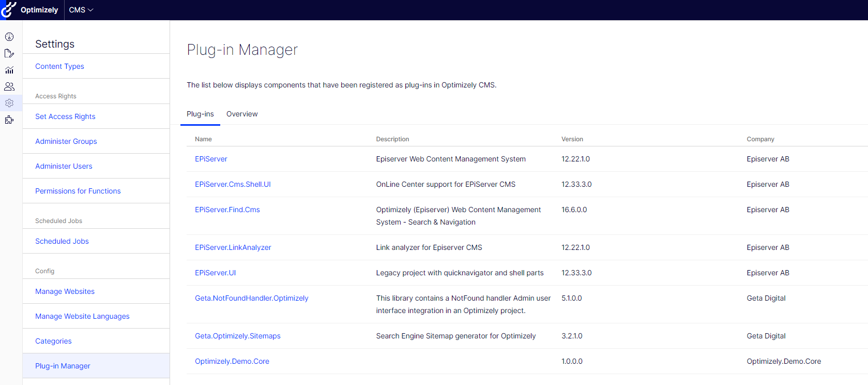Open the EPiServer.LinkAnalyzer plug-in
The image size is (868, 385).
click(233, 247)
